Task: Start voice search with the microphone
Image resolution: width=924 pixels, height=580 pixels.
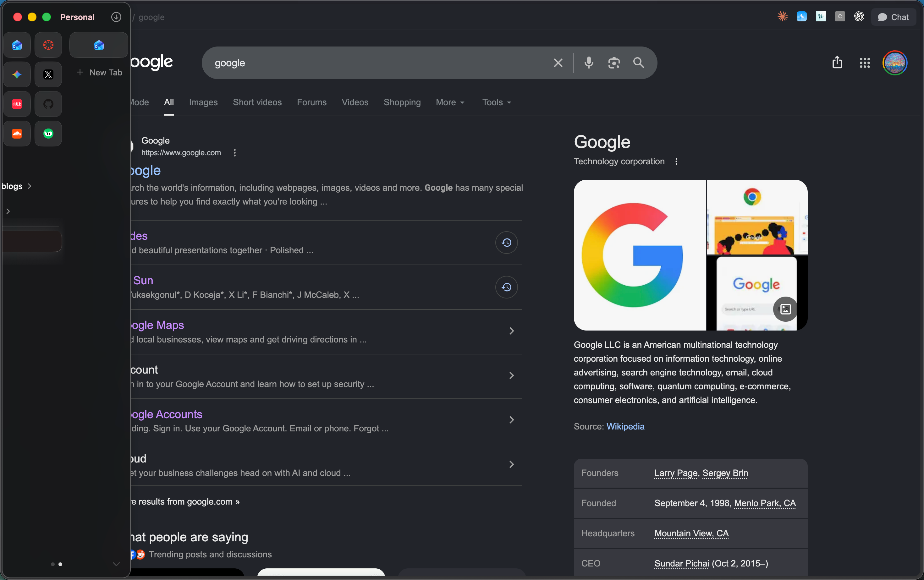Action: 589,63
